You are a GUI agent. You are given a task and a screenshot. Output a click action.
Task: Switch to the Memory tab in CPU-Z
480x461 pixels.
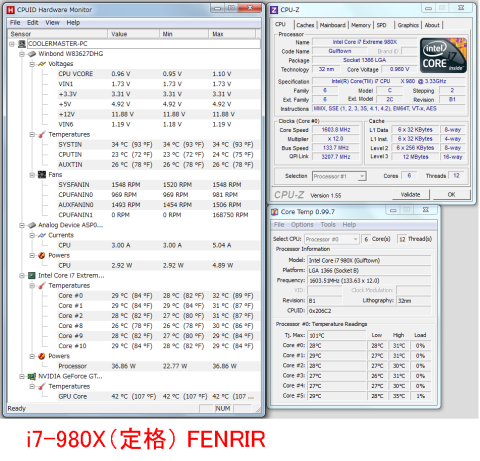[x=361, y=25]
